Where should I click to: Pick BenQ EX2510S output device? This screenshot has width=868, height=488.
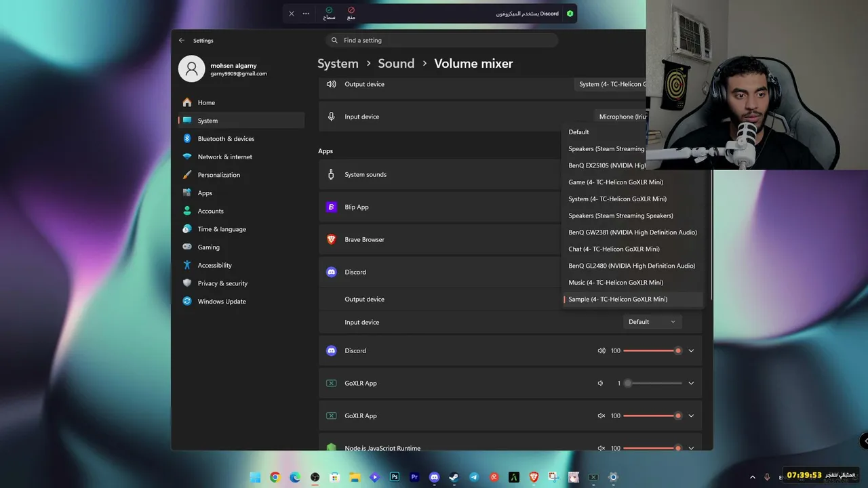click(x=604, y=165)
